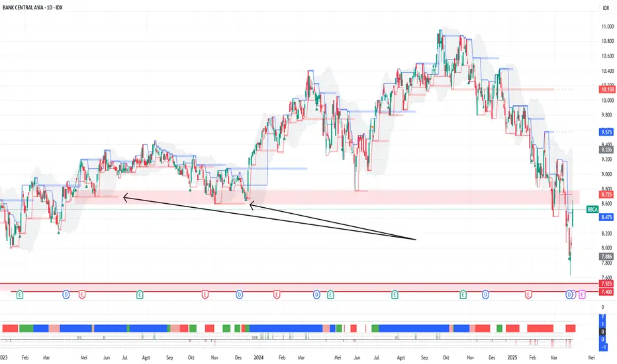The width and height of the screenshot is (617, 364).
Task: Open the purple upcoming earnings marker
Action: [x=582, y=295]
